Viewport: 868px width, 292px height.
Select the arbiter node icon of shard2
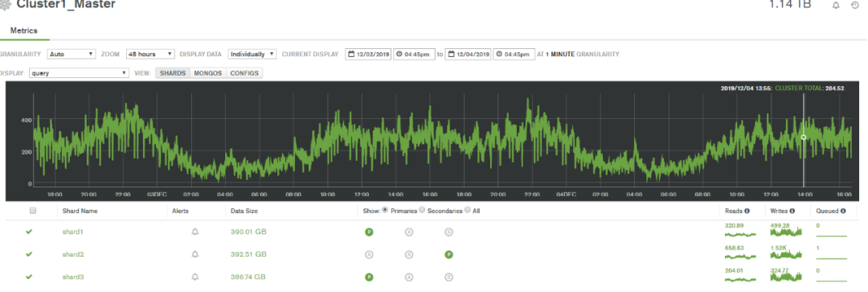[369, 254]
